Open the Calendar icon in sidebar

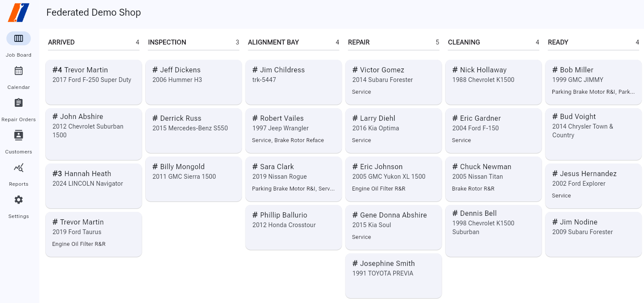pos(18,71)
